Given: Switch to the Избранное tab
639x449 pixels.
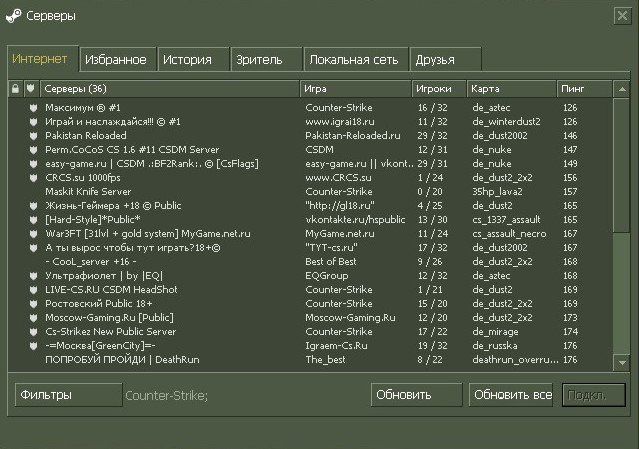Looking at the screenshot, I should (118, 60).
